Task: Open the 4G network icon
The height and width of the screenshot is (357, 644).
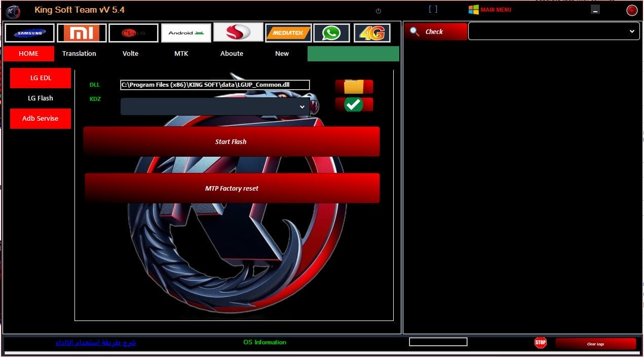Action: point(372,33)
